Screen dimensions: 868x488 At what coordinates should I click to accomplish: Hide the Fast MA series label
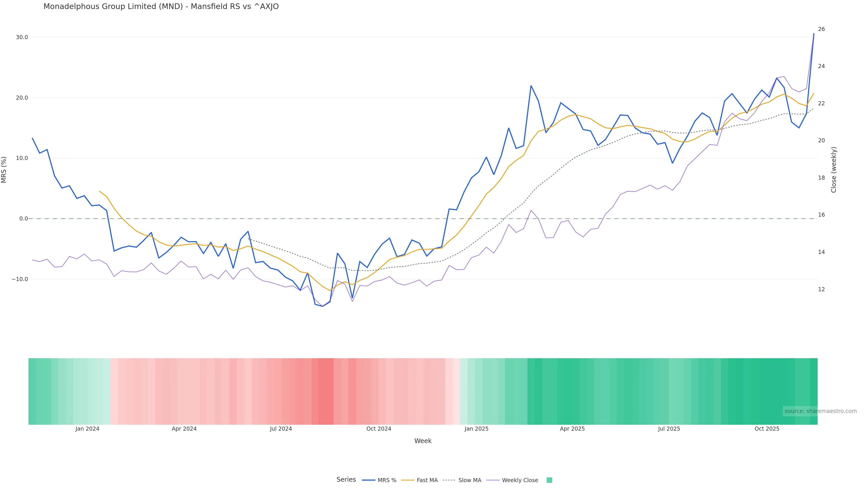pyautogui.click(x=427, y=480)
